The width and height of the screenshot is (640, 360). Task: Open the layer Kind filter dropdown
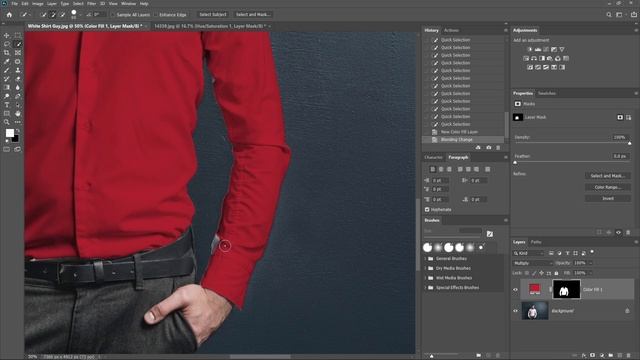(529, 253)
